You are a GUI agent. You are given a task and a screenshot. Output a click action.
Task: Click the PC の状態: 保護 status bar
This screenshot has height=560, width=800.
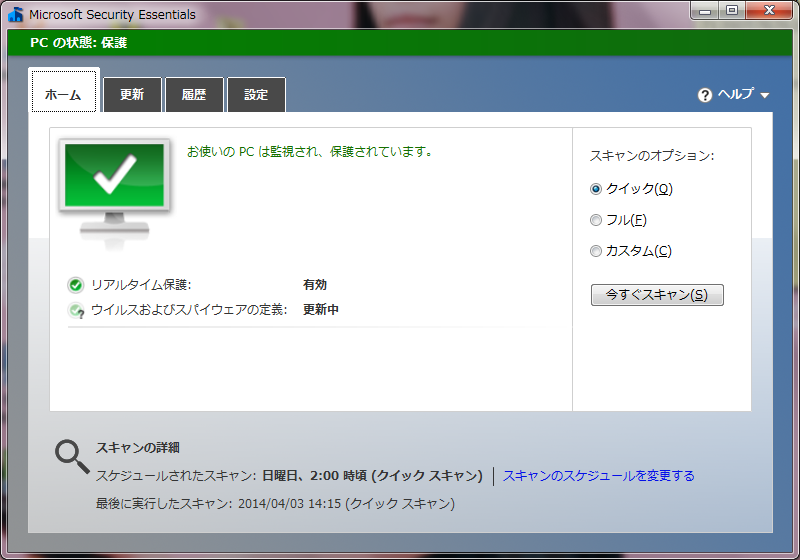click(400, 42)
